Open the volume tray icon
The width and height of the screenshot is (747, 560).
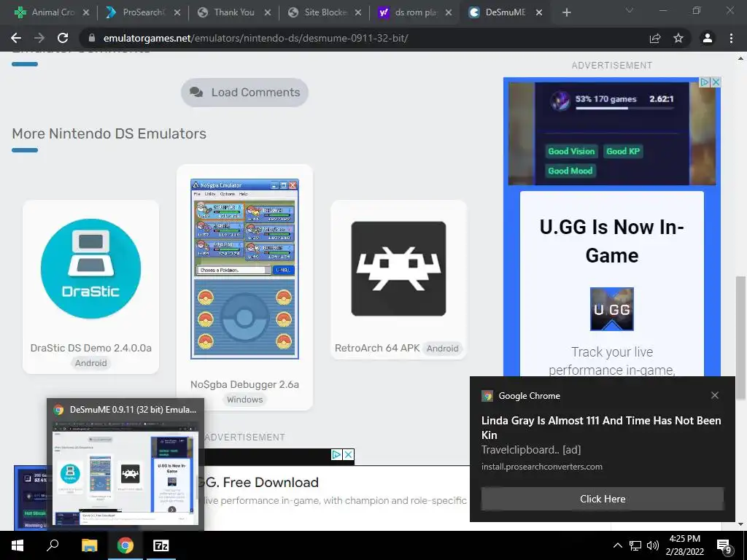[653, 545]
